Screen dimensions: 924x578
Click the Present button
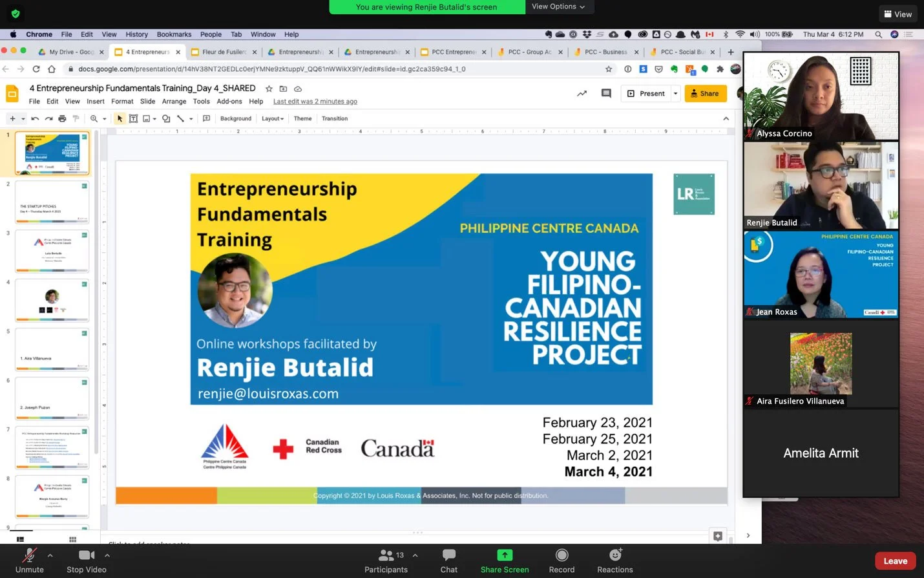pyautogui.click(x=646, y=93)
